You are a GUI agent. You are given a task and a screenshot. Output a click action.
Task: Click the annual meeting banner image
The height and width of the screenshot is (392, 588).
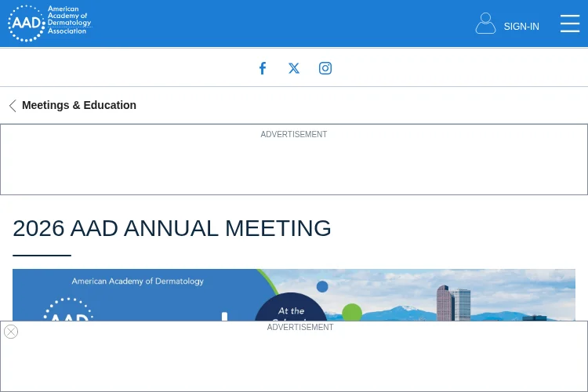pos(294,295)
